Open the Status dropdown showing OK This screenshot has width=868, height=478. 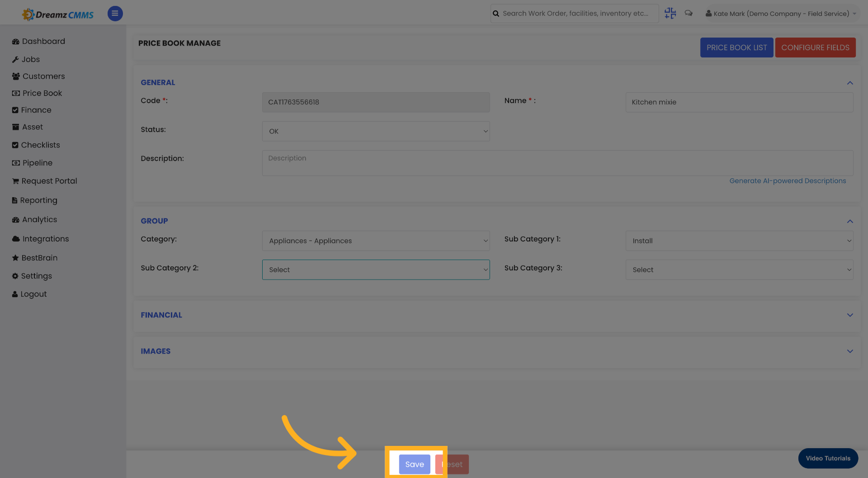click(376, 131)
